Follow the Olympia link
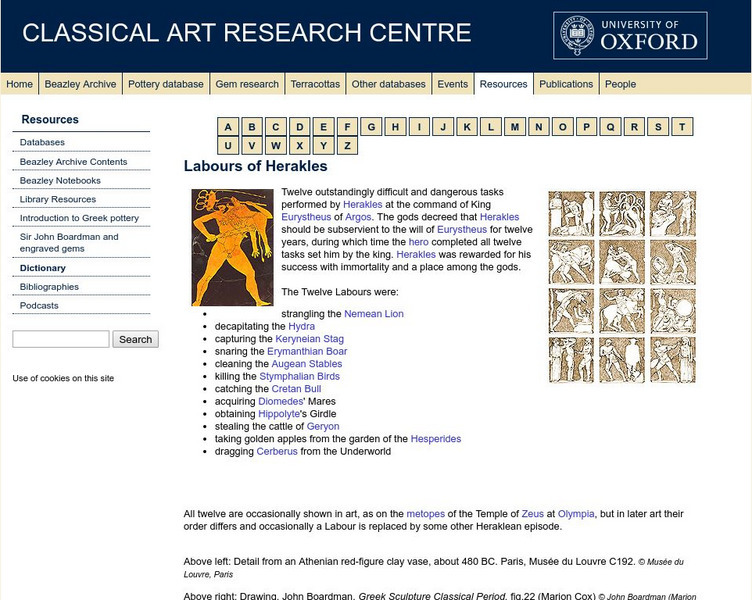 coord(576,514)
